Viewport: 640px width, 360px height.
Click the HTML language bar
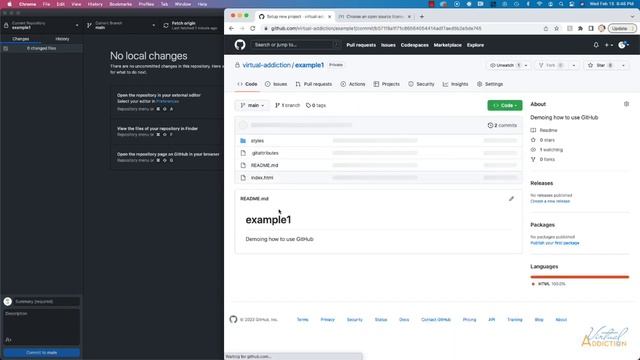580,277
